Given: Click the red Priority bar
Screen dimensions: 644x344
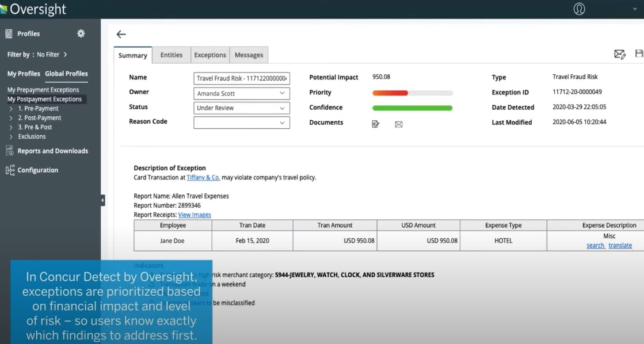Looking at the screenshot, I should pos(390,93).
